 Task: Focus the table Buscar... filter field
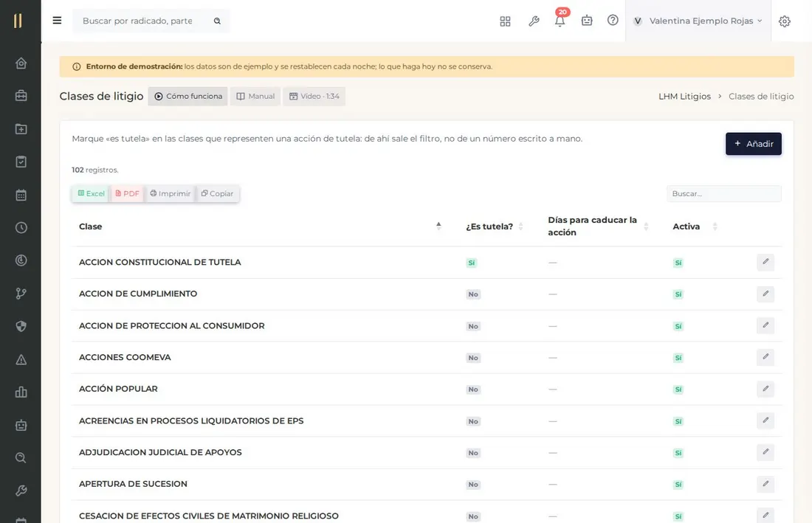(724, 193)
